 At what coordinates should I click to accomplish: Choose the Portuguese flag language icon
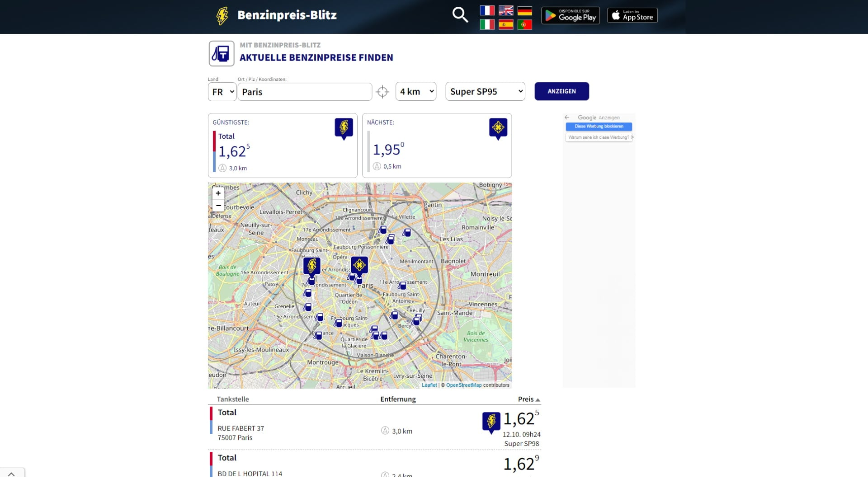[524, 24]
